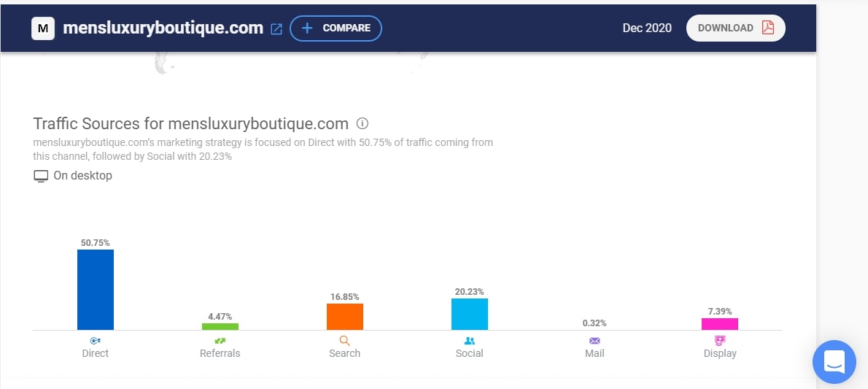The image size is (868, 389).
Task: Click the green Referrals icon
Action: point(220,341)
